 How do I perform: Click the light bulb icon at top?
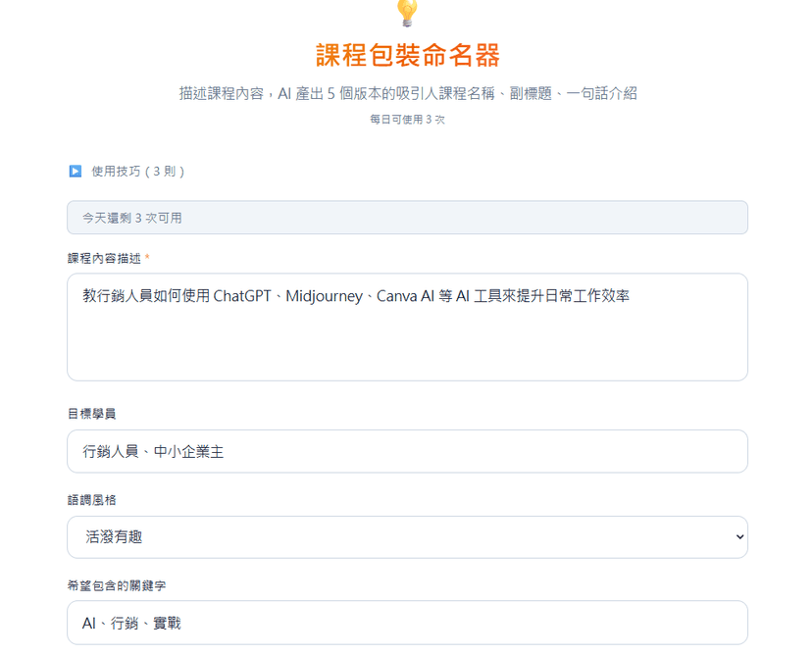[407, 13]
